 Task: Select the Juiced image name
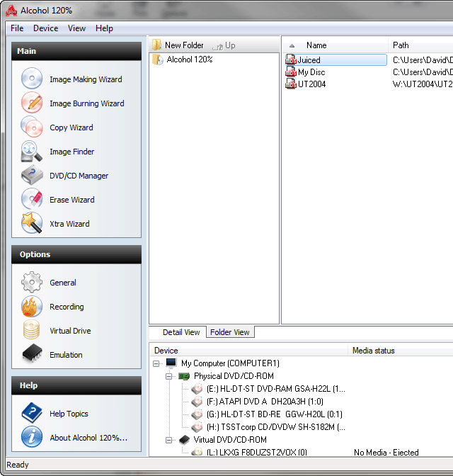309,59
